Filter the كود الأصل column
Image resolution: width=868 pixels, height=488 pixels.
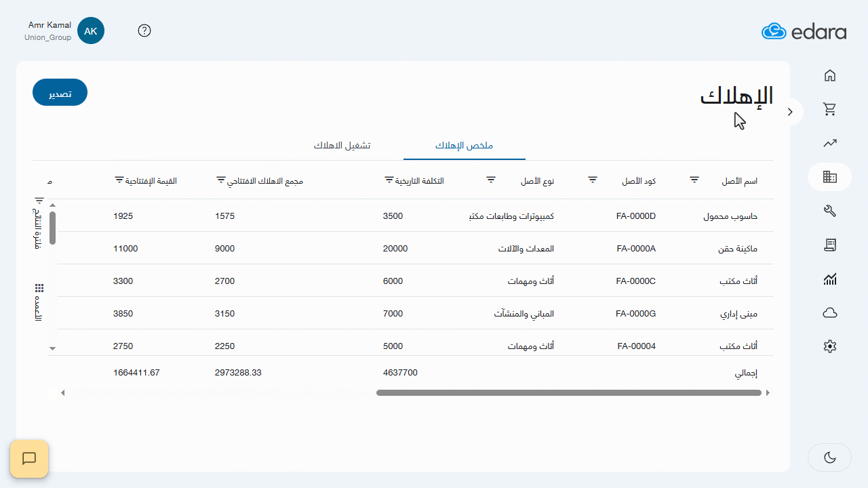click(593, 180)
